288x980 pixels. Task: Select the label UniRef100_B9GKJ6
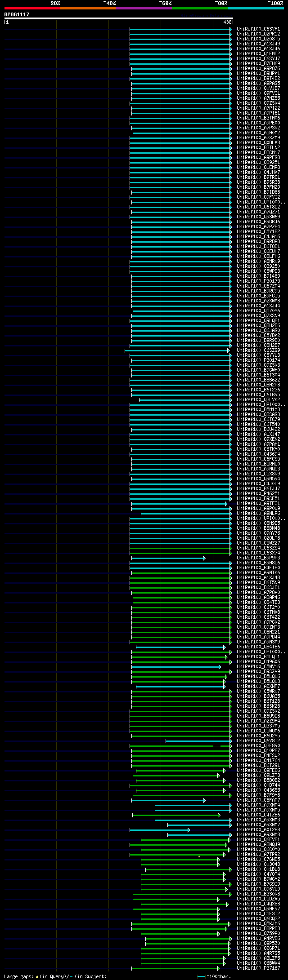coord(258,222)
